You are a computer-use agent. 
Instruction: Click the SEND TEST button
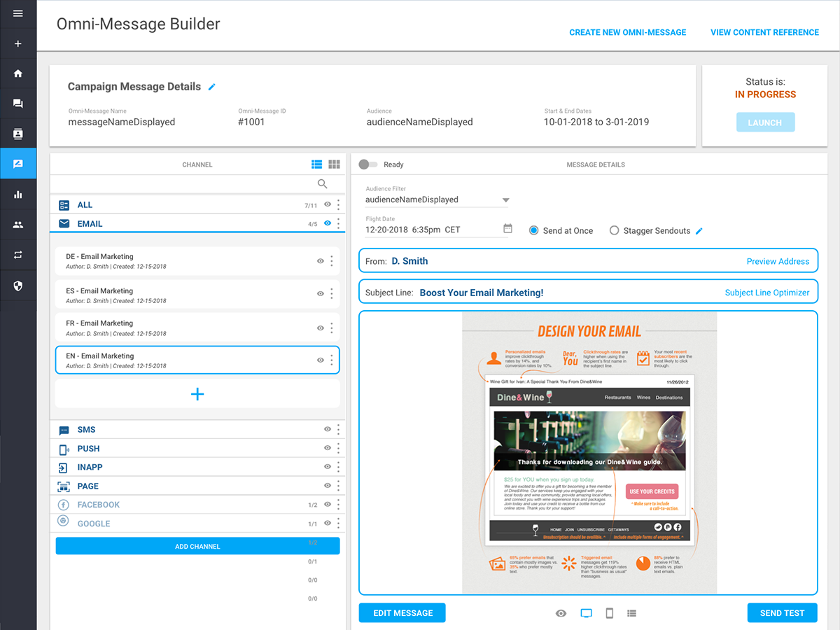pos(782,612)
